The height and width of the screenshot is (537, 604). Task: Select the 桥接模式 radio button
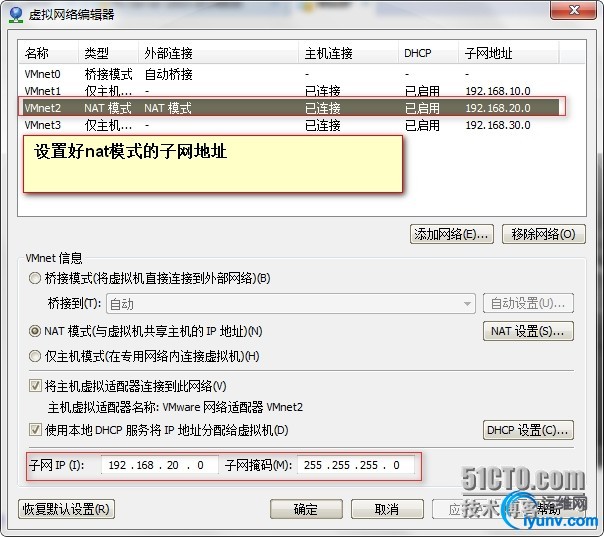35,278
